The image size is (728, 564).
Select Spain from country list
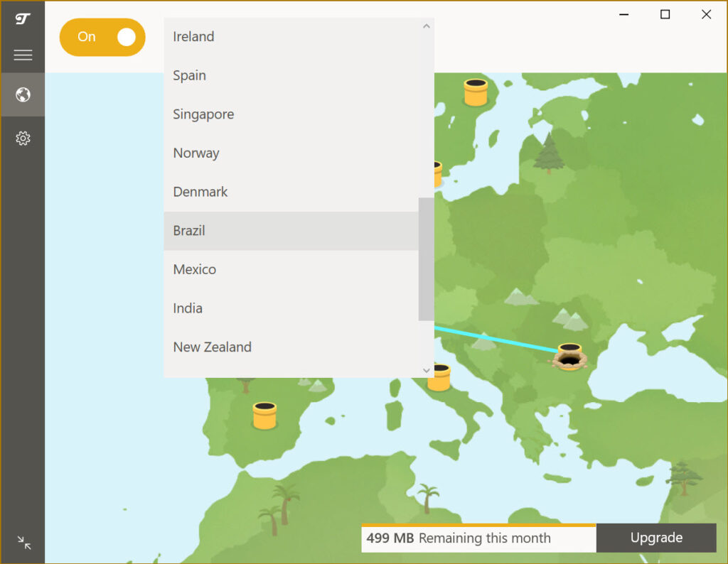pos(291,75)
